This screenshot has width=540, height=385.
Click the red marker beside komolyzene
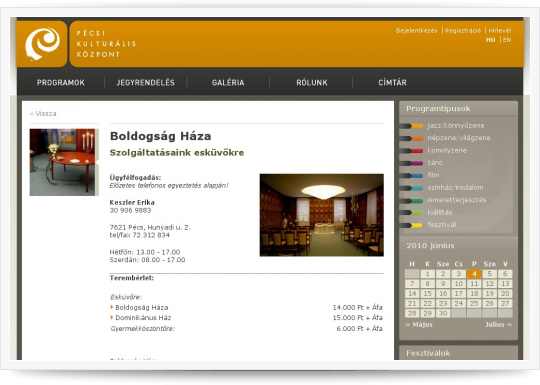pyautogui.click(x=412, y=151)
